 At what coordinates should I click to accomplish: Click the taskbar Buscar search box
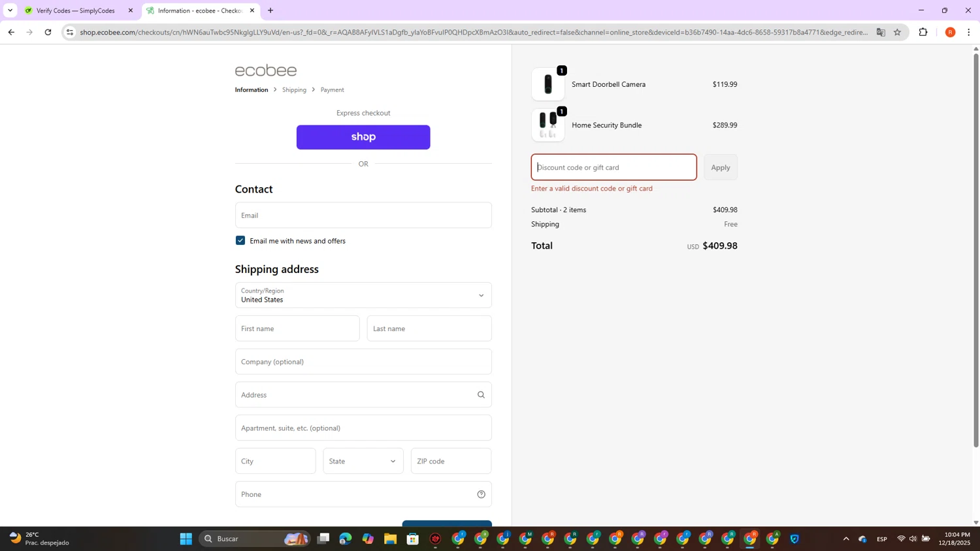[254, 539]
